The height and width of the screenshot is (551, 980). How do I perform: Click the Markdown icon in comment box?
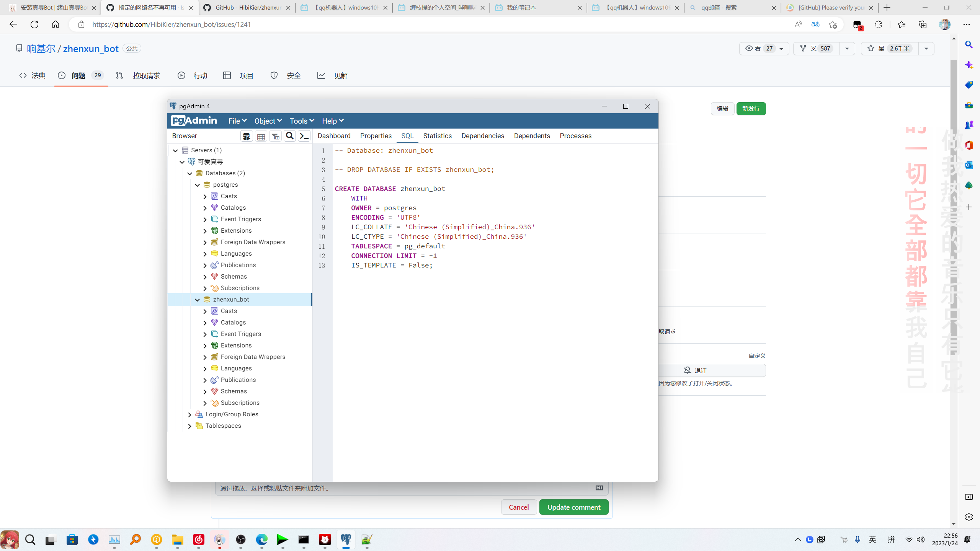(x=599, y=488)
